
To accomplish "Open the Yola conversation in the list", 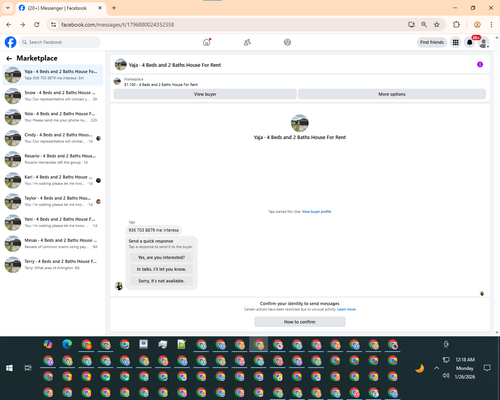I will tap(53, 117).
